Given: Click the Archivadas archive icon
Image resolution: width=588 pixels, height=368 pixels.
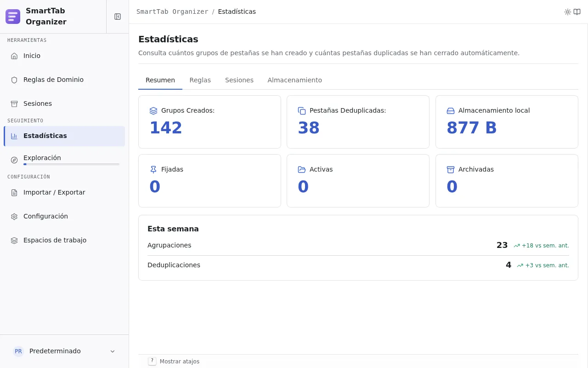Looking at the screenshot, I should coord(451,169).
